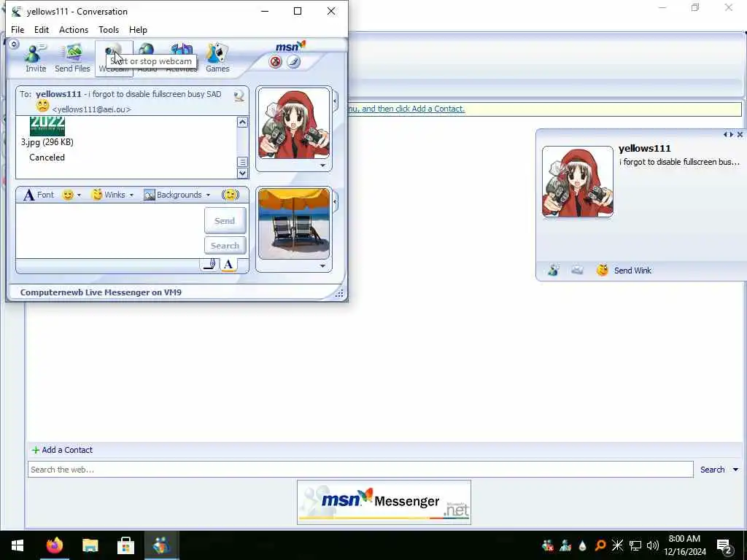747x560 pixels.
Task: Click the contact card instant message icon
Action: point(553,270)
